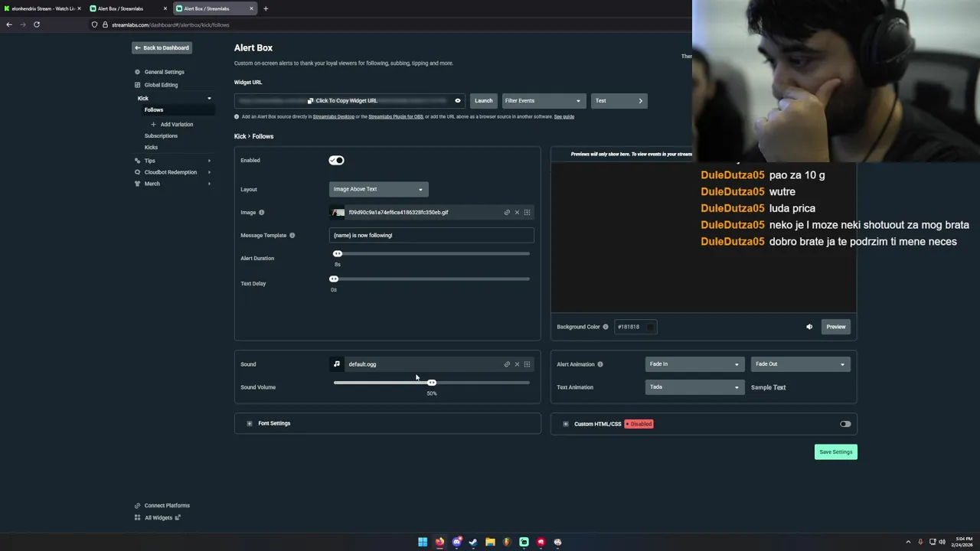Viewport: 980px width, 551px height.
Task: Open a new browser tab
Action: [x=266, y=8]
